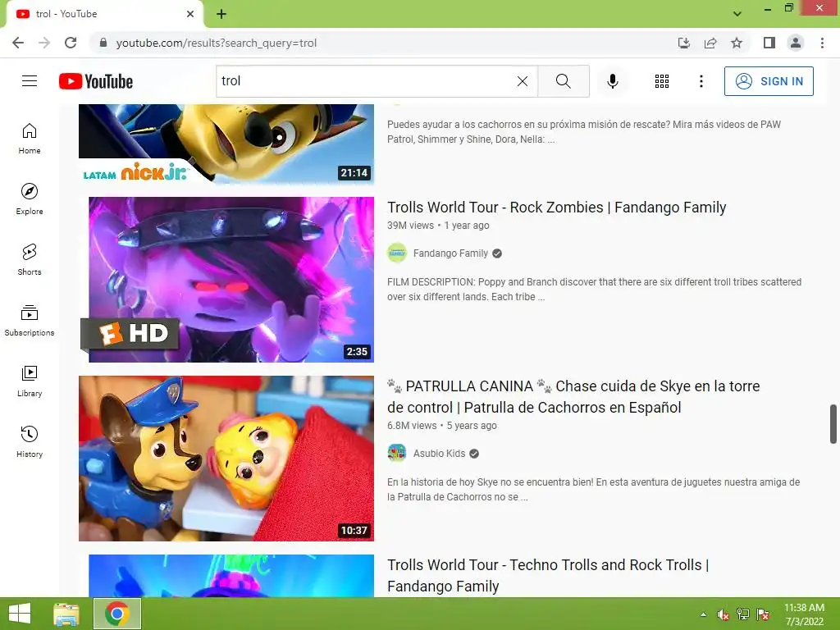Go to Home in the sidebar
The image size is (840, 630).
pos(30,139)
